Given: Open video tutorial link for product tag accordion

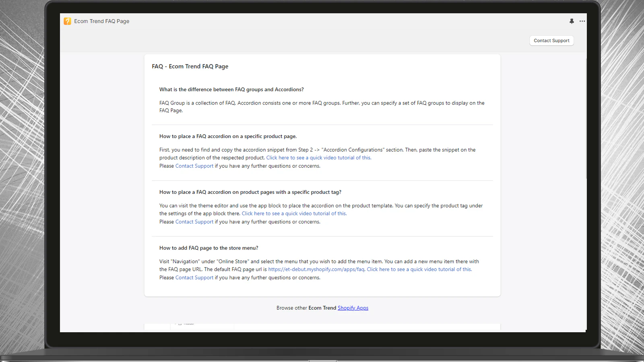Looking at the screenshot, I should 294,214.
